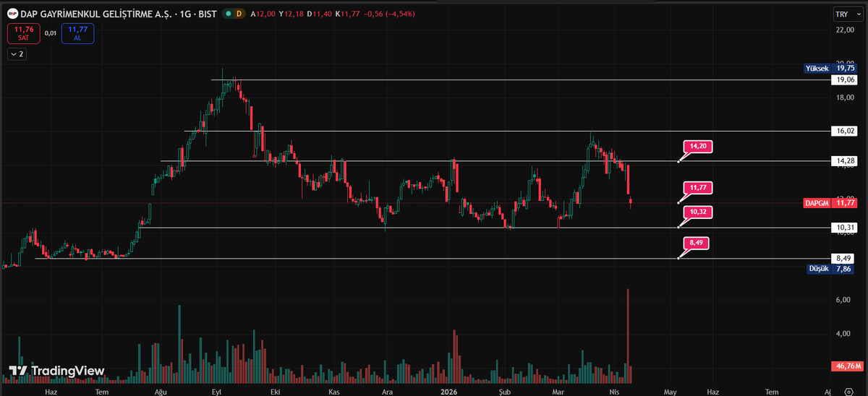Screen dimensions: 868x396
Task: Click the Nis month label on time axis
Action: tap(615, 391)
